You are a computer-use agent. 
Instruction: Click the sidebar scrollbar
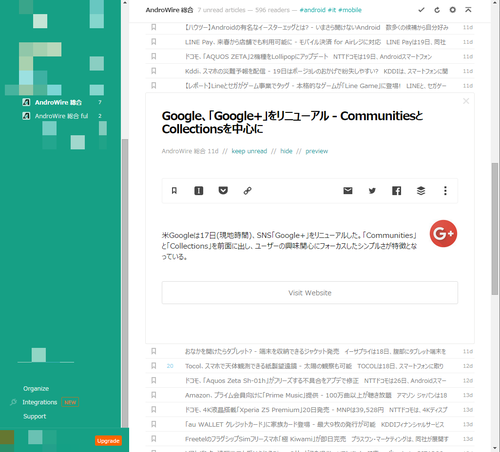click(125, 283)
